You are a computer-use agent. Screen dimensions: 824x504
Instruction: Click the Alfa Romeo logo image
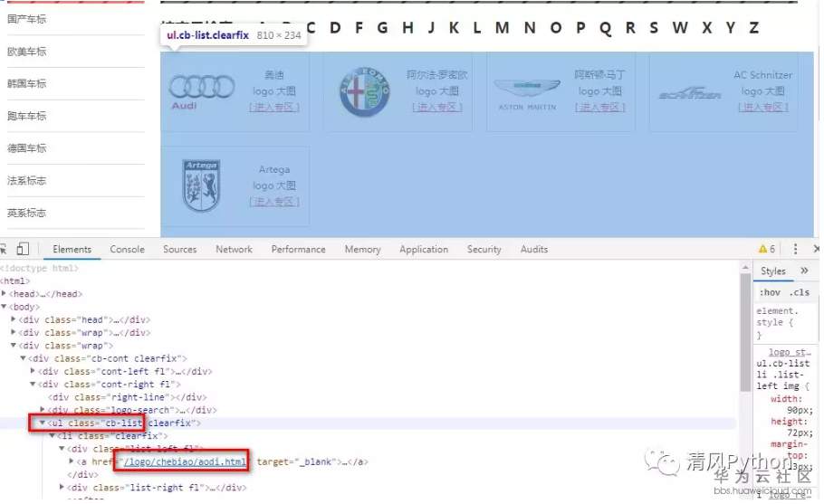click(x=364, y=92)
